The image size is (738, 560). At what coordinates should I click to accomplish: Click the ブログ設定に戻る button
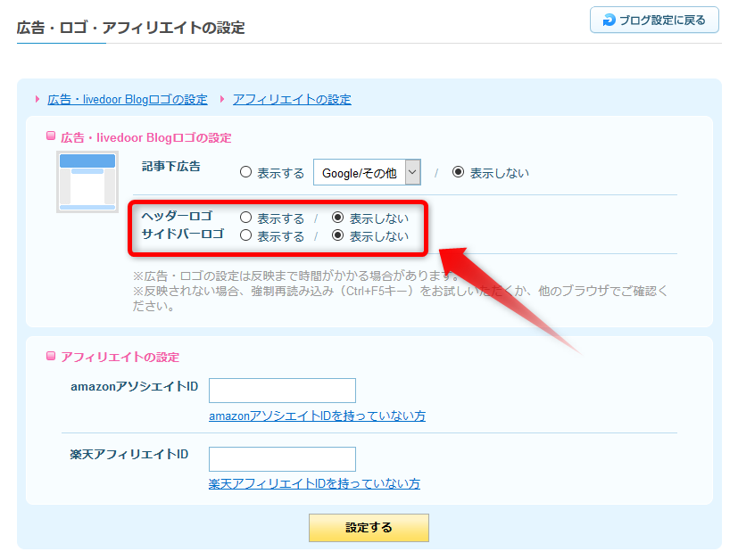pos(654,20)
